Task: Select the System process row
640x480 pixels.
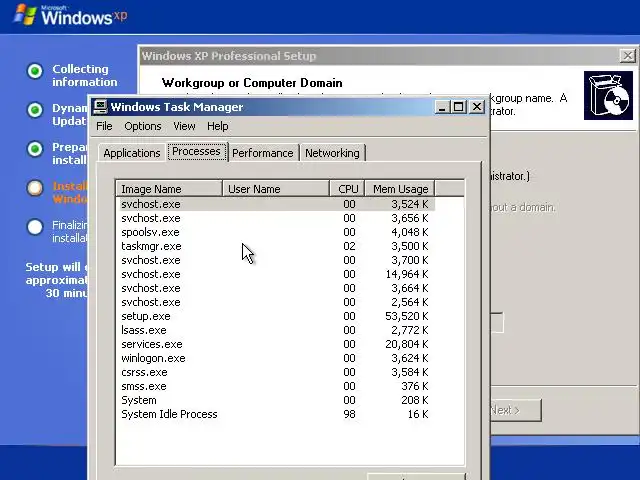Action: click(x=277, y=400)
